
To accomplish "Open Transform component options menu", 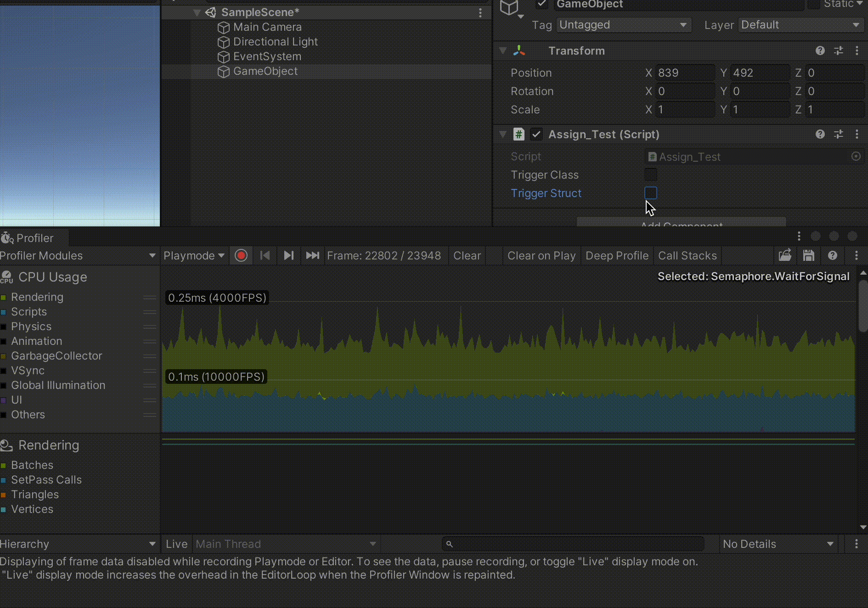I will pos(857,51).
